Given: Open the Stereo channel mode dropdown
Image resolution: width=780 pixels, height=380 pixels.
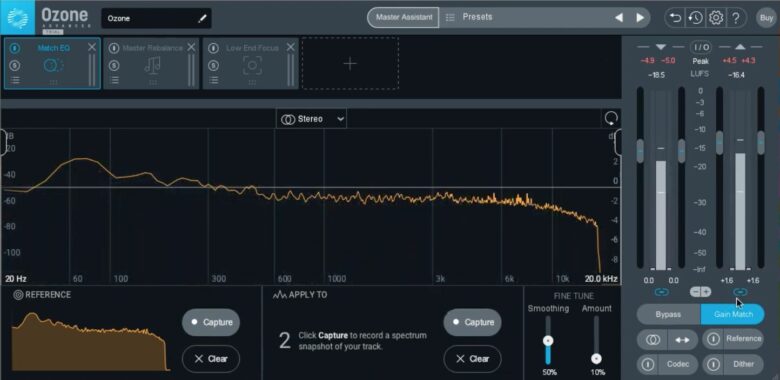Looking at the screenshot, I should [311, 119].
